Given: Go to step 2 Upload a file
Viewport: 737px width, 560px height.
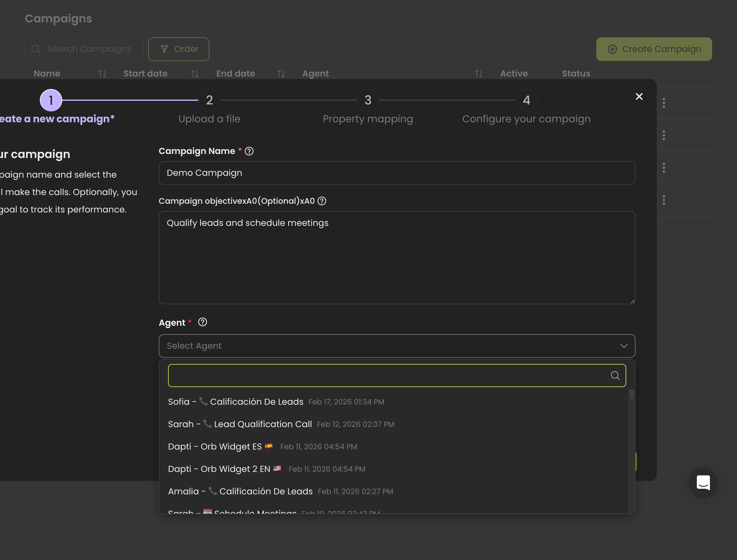Looking at the screenshot, I should click(x=209, y=100).
